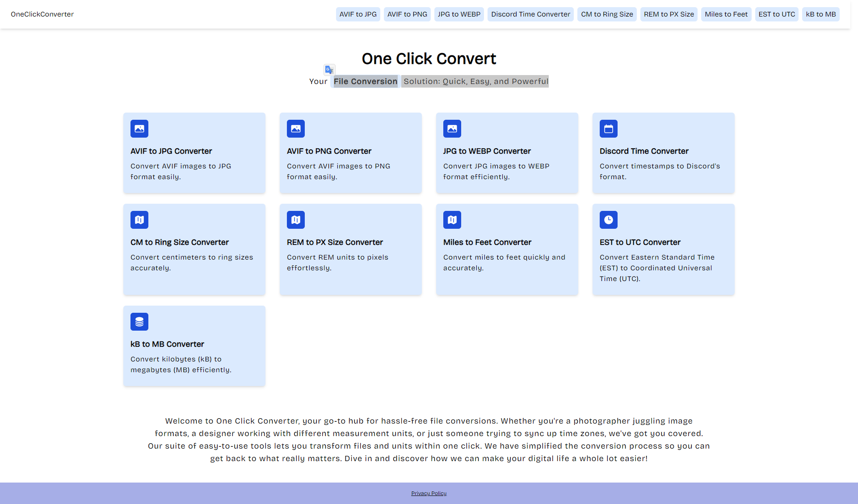858x504 pixels.
Task: Click the AVIF to PNG Converter icon
Action: pos(296,128)
